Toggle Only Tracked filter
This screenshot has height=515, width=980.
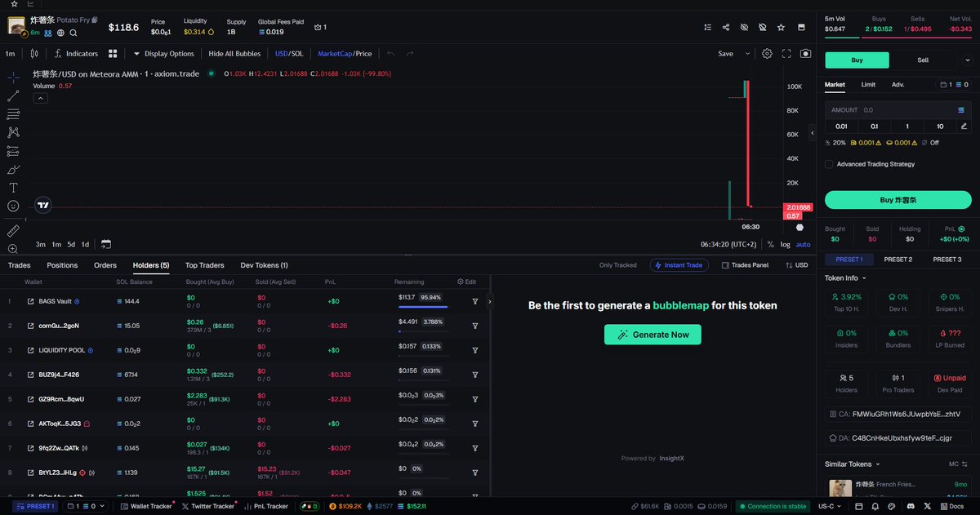tap(617, 265)
